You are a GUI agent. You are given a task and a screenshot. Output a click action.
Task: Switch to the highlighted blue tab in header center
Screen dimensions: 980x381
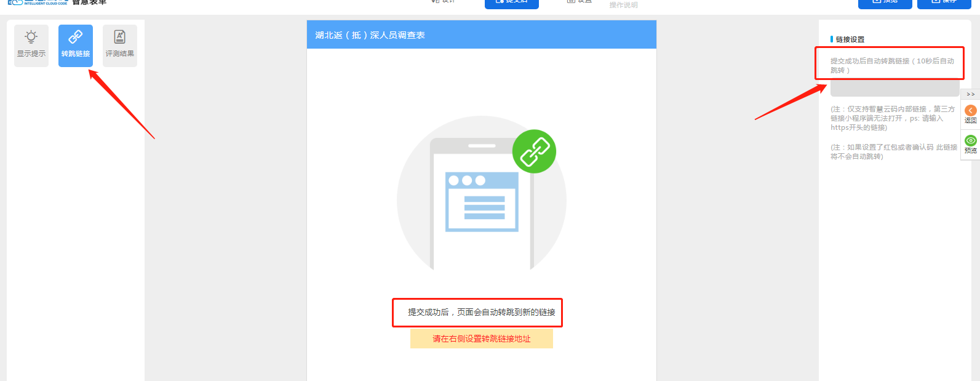click(x=512, y=3)
